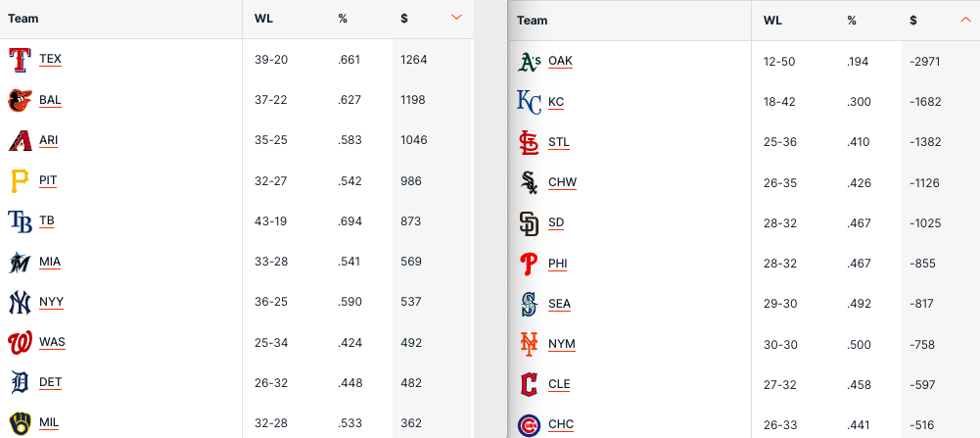Open the CLE team link
Screen dimensions: 980x438
point(559,384)
